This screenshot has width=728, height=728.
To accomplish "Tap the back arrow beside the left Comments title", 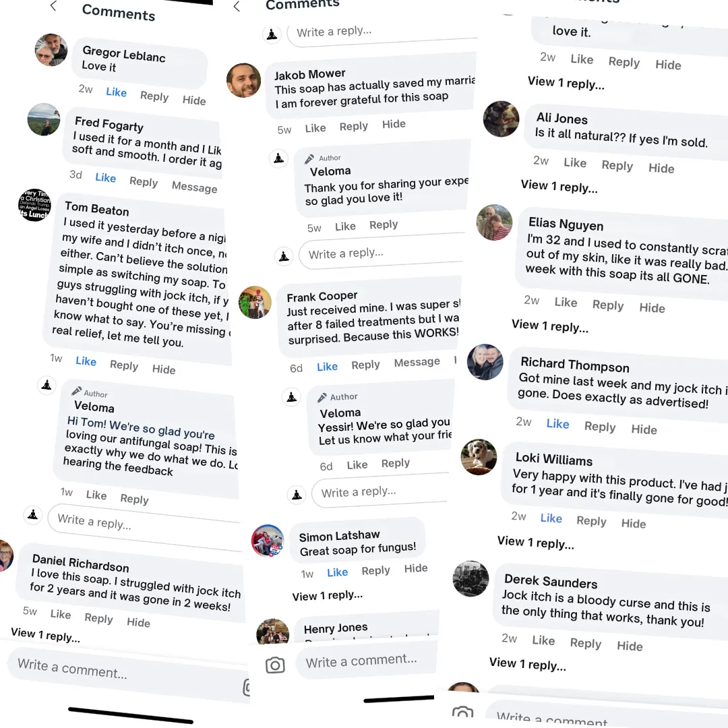I will pyautogui.click(x=54, y=7).
